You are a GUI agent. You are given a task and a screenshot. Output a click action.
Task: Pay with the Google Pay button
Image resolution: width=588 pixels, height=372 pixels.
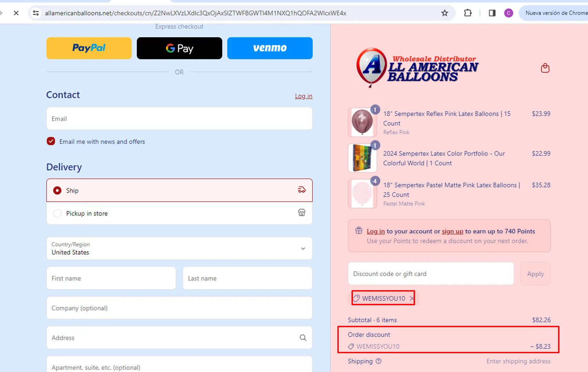180,48
